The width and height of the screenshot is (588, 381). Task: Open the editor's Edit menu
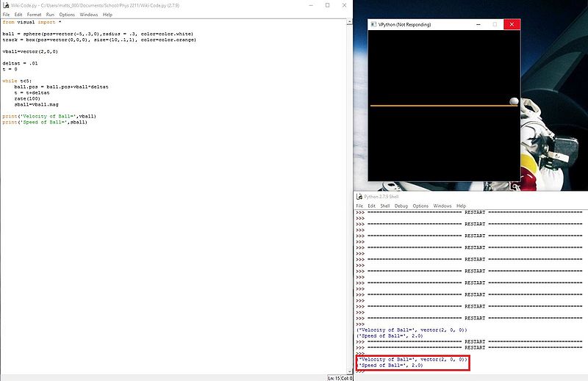click(x=18, y=15)
